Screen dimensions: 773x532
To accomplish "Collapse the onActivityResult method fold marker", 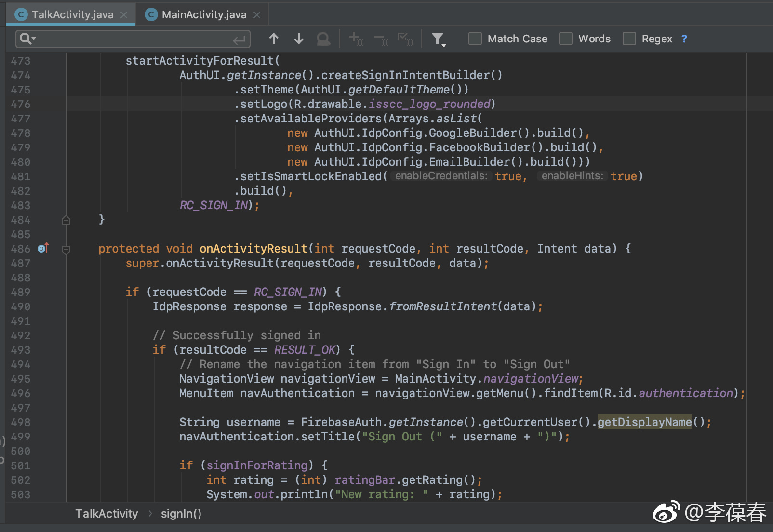I will [66, 249].
